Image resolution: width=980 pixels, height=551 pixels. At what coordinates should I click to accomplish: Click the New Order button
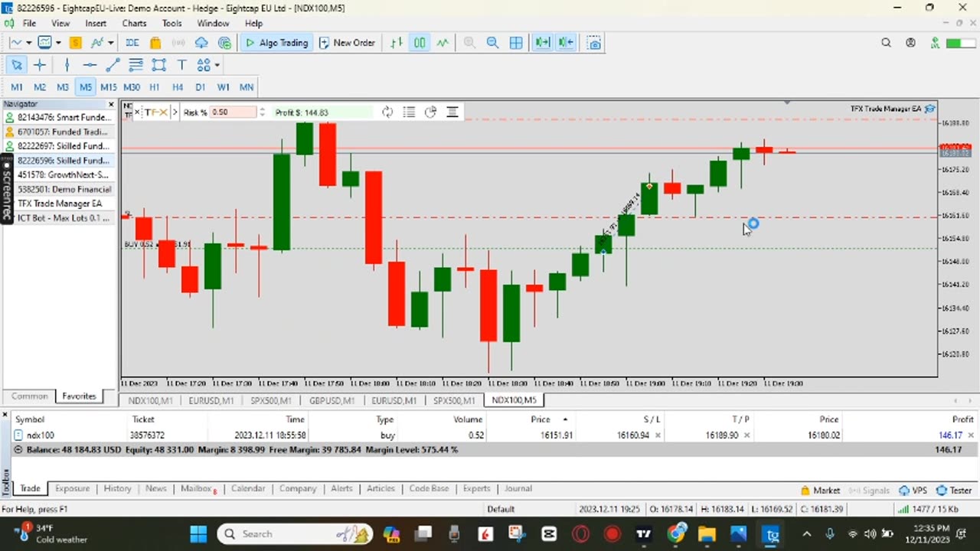347,43
